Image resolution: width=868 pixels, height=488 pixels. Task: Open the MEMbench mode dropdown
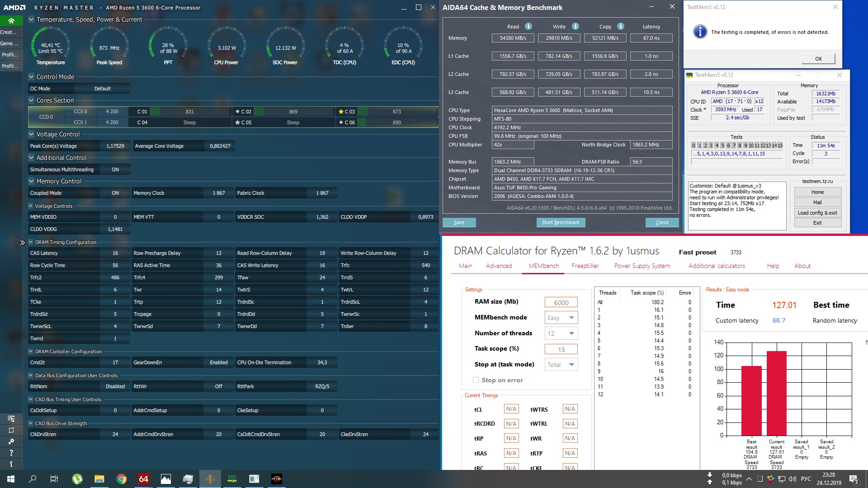click(561, 318)
